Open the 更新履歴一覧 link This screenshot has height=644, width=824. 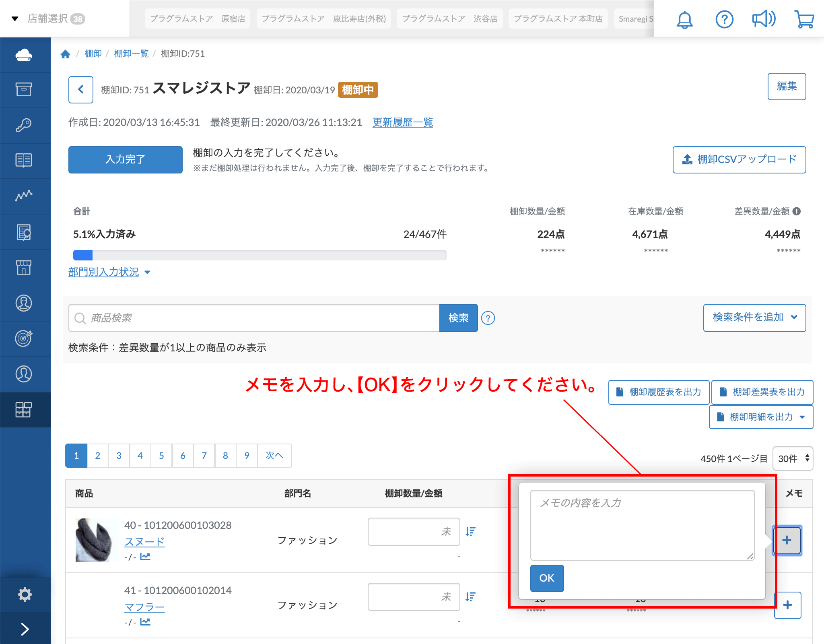[402, 122]
